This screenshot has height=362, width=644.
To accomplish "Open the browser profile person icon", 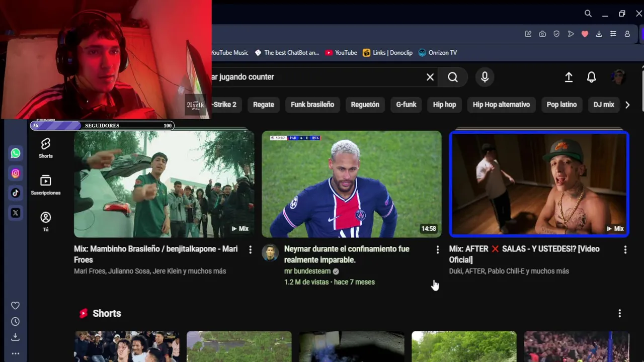I will pos(627,34).
